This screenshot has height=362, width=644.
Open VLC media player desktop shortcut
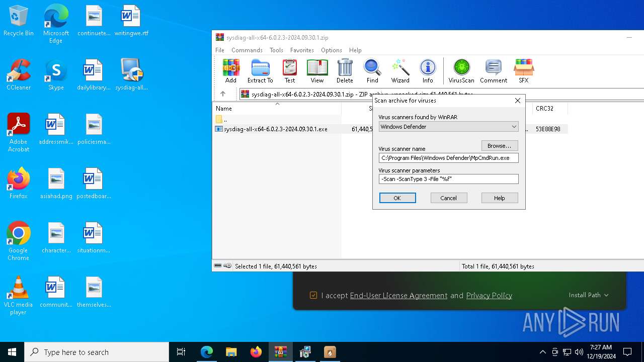click(19, 296)
